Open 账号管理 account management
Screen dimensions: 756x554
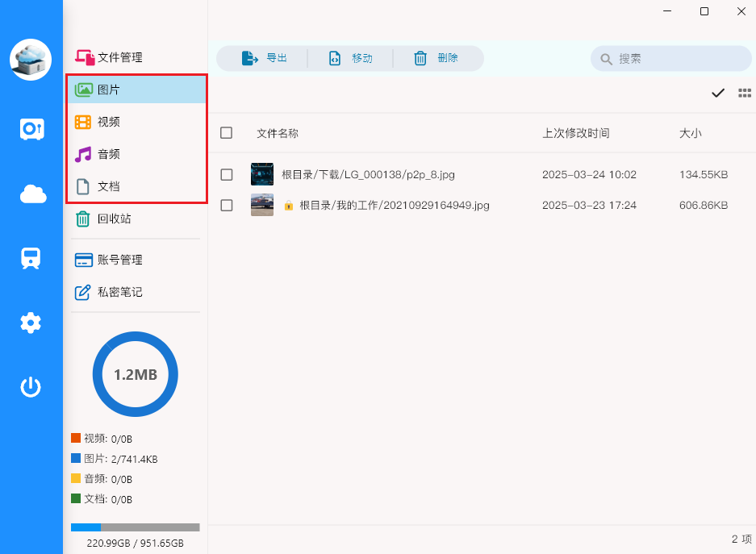coord(109,260)
